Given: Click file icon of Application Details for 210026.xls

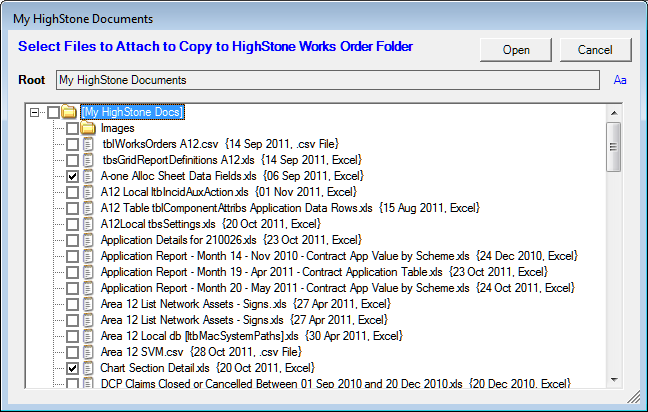Looking at the screenshot, I should point(88,241).
